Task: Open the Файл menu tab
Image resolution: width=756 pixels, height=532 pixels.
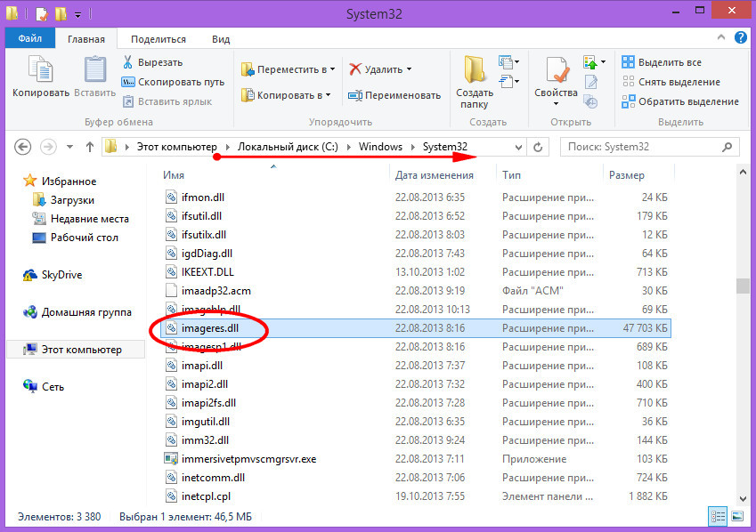Action: coord(29,39)
